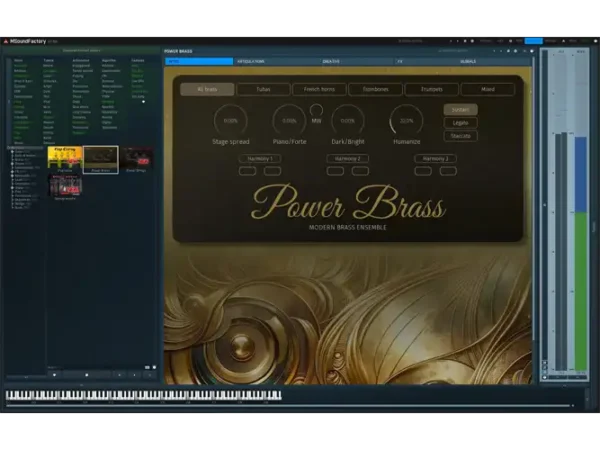Click the round icon beside the grid view icon
Image resolution: width=600 pixels, height=450 pixels.
(154, 367)
